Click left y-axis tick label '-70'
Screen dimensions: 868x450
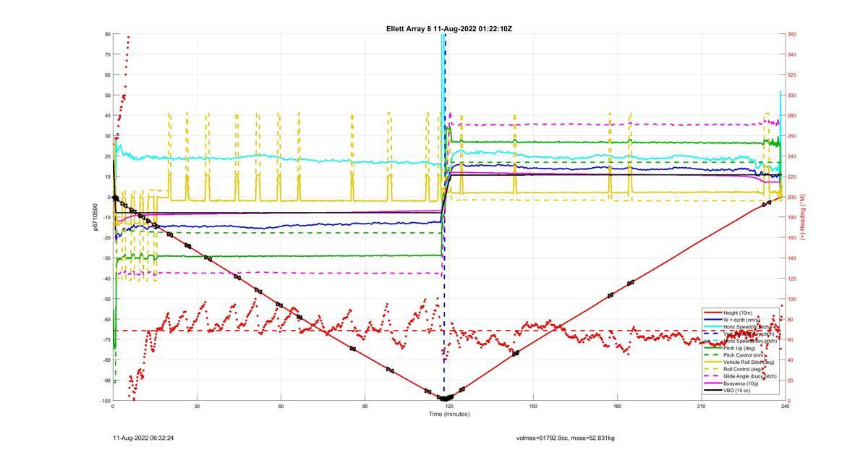click(106, 340)
